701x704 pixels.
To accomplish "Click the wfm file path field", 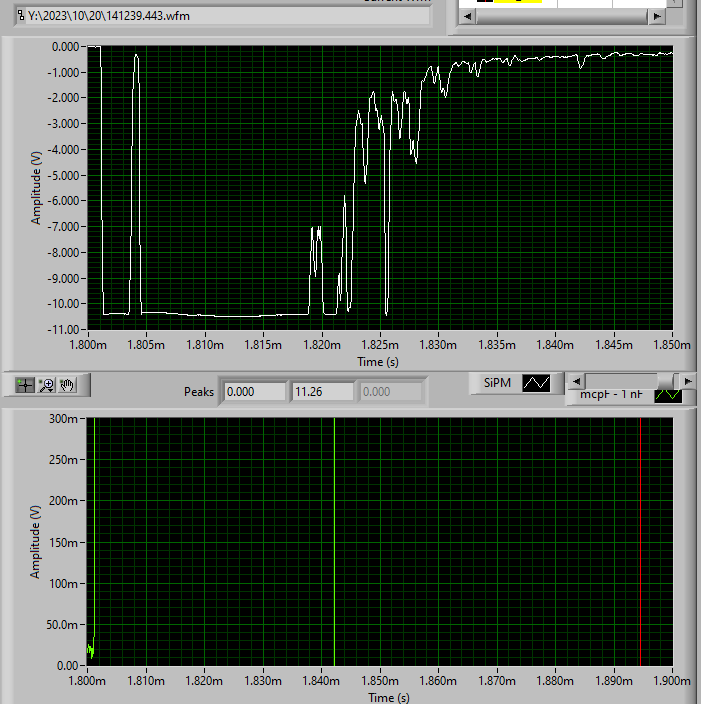I will point(228,16).
